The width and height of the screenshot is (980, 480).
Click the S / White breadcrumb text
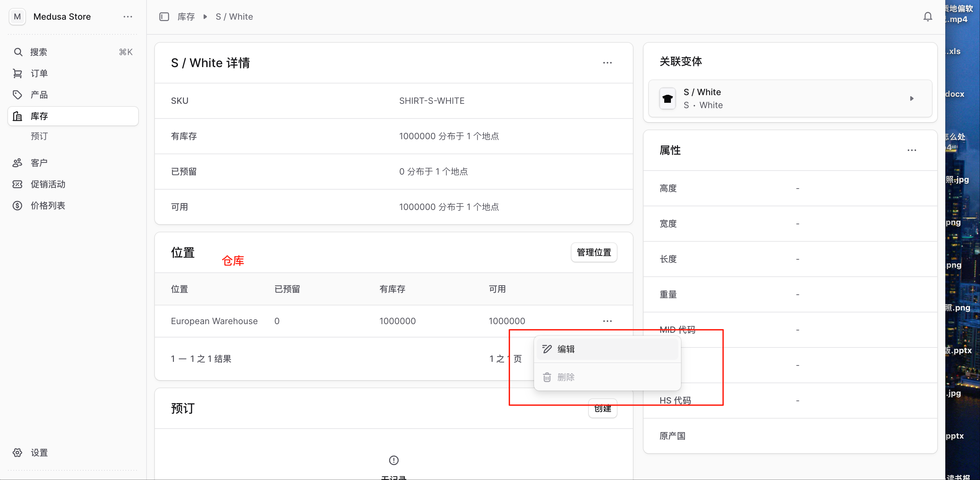click(x=234, y=17)
